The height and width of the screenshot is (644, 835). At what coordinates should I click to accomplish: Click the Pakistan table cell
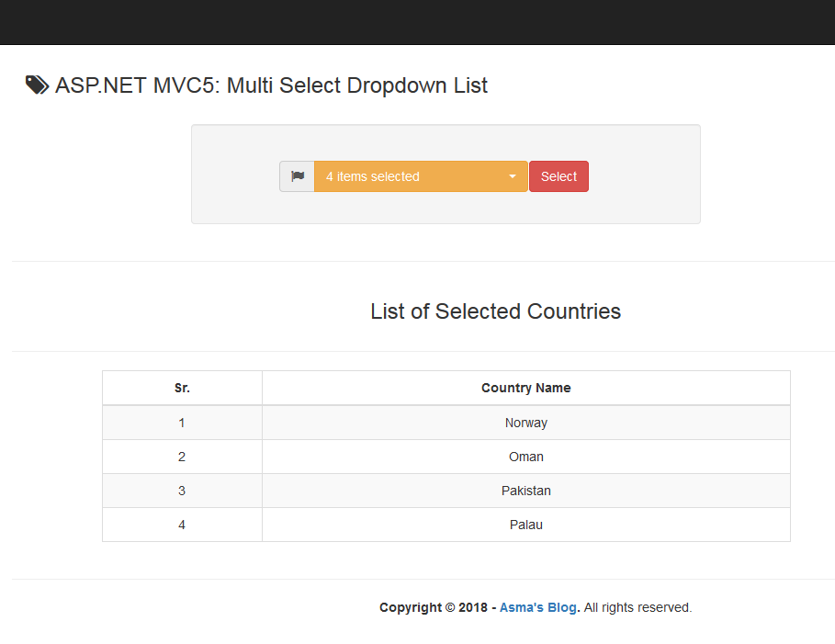(x=525, y=491)
